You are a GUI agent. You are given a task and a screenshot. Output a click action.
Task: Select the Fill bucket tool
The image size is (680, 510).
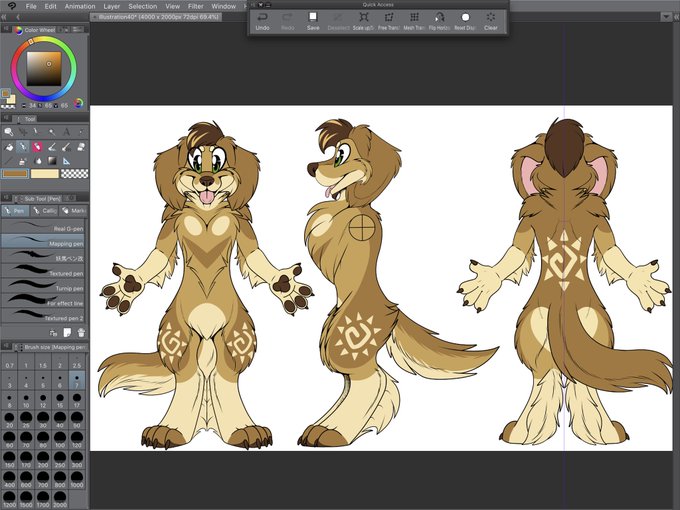(x=9, y=147)
